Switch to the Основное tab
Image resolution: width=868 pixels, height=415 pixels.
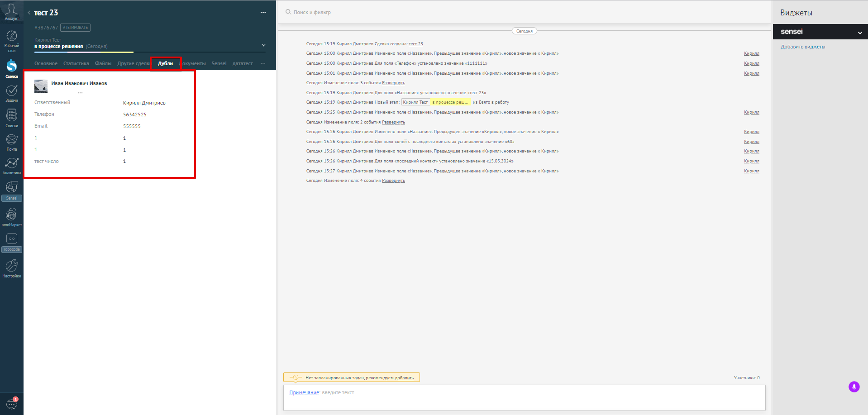[46, 63]
